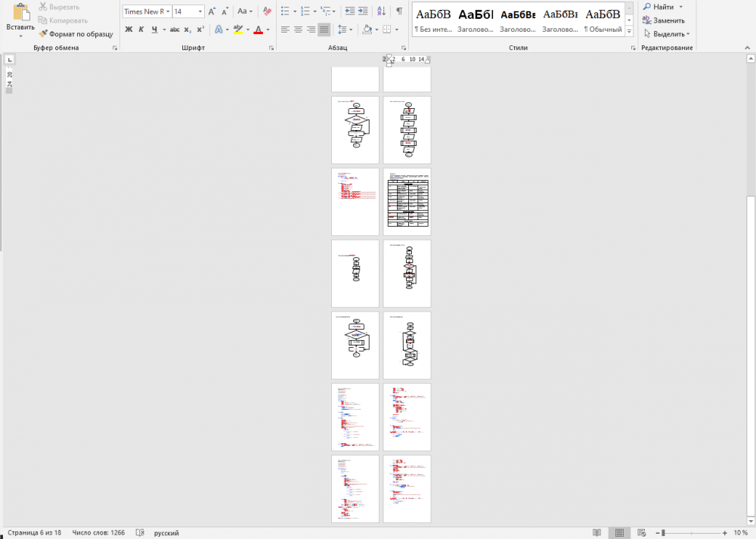Click the Format Painter (Формат по образцу) button
Screen dimensions: 756x539
pos(76,34)
